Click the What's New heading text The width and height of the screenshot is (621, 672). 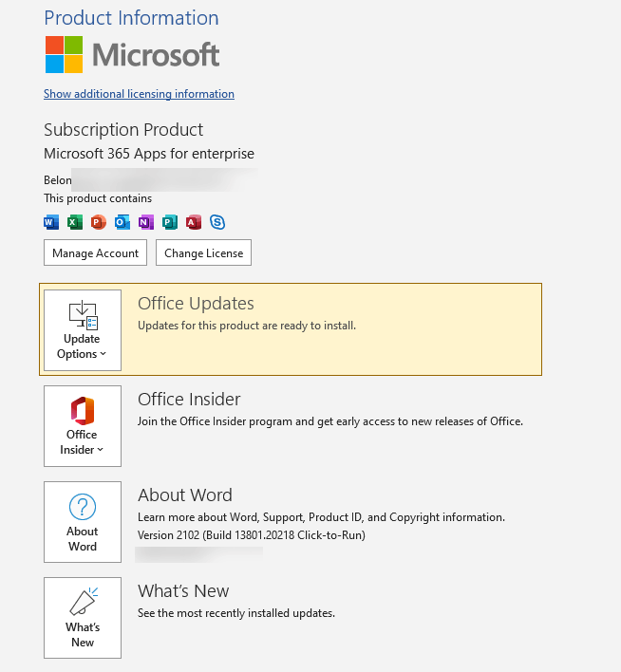click(x=183, y=591)
